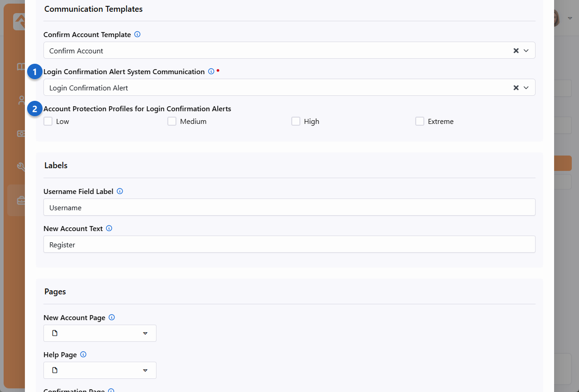Click info icon beside New Account Page
The width and height of the screenshot is (579, 392).
(112, 317)
